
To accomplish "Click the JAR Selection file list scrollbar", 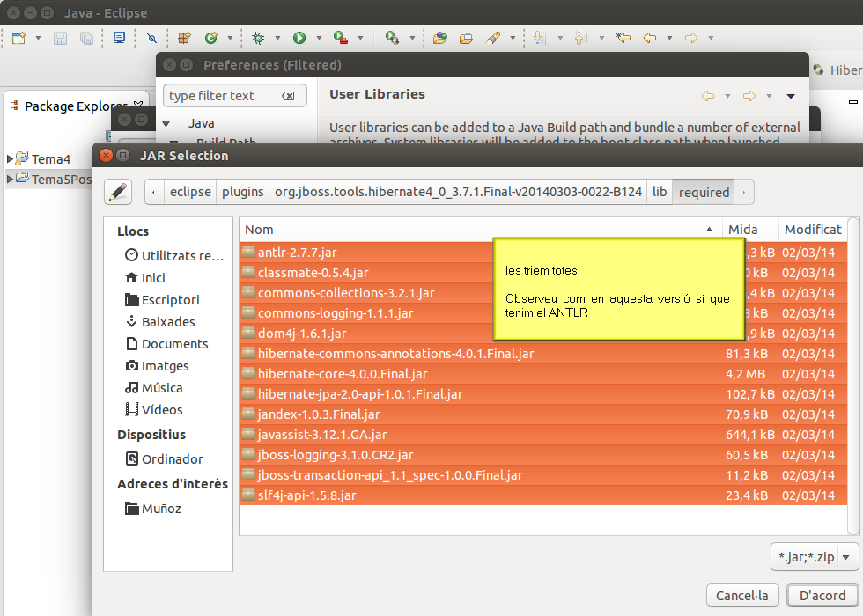I will pyautogui.click(x=853, y=377).
